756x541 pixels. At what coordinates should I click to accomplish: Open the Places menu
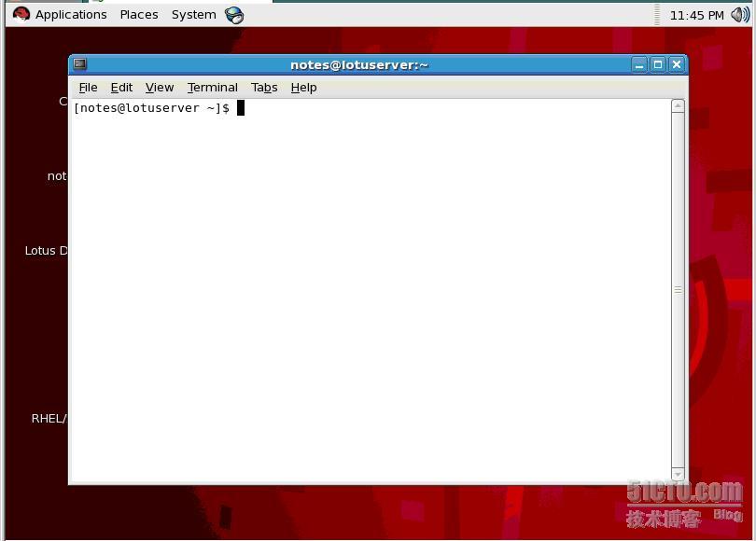point(139,15)
